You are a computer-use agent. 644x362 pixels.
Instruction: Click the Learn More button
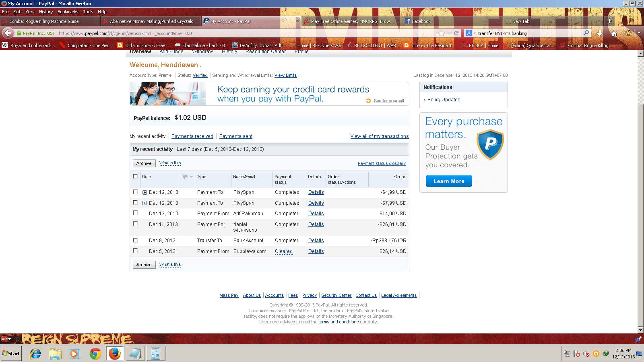click(449, 181)
